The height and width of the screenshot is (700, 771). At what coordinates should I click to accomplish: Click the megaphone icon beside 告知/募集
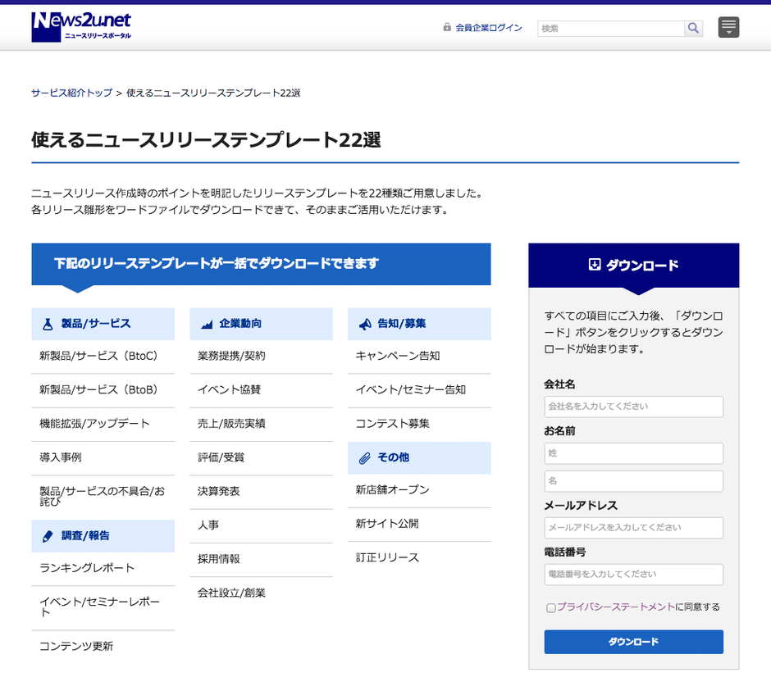365,324
